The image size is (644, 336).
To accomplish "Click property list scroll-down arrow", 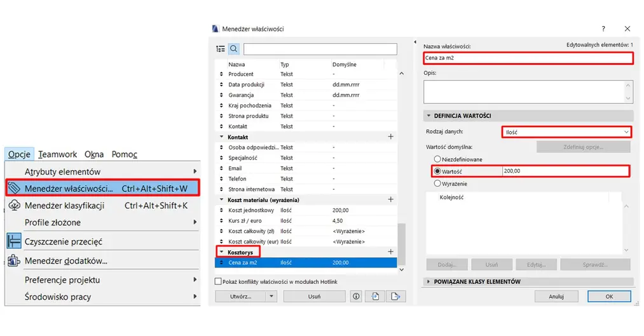I will pos(402,269).
